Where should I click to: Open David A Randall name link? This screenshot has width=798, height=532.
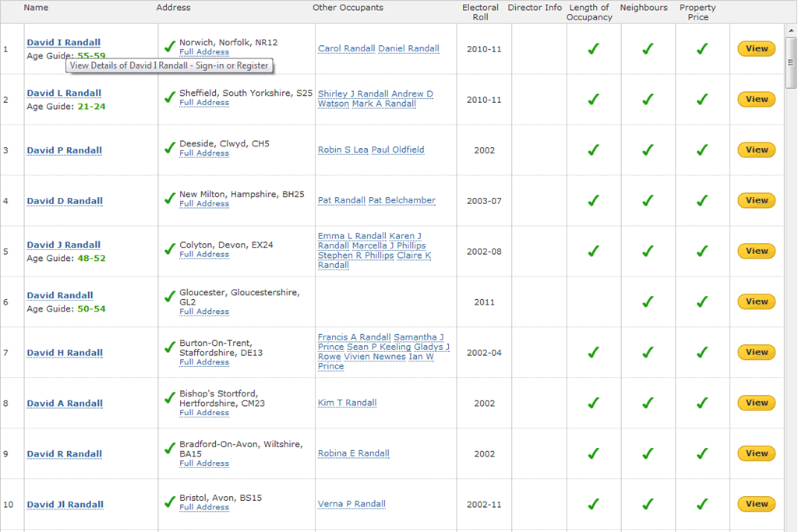point(65,403)
